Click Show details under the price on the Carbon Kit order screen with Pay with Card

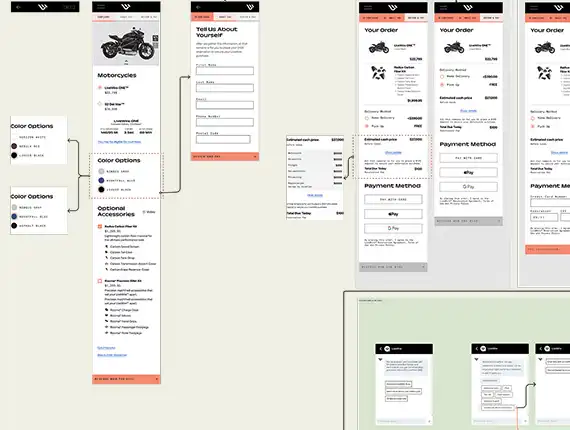pos(393,152)
